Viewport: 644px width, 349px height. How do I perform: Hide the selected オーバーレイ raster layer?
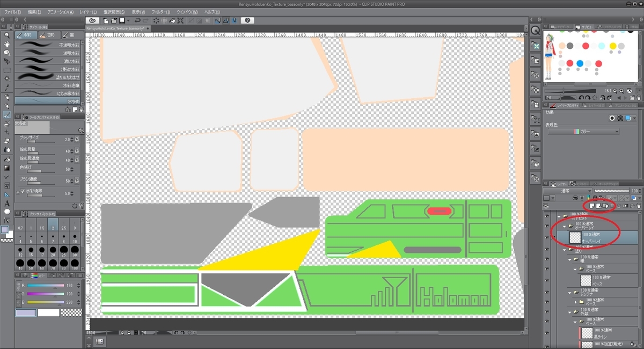(547, 237)
